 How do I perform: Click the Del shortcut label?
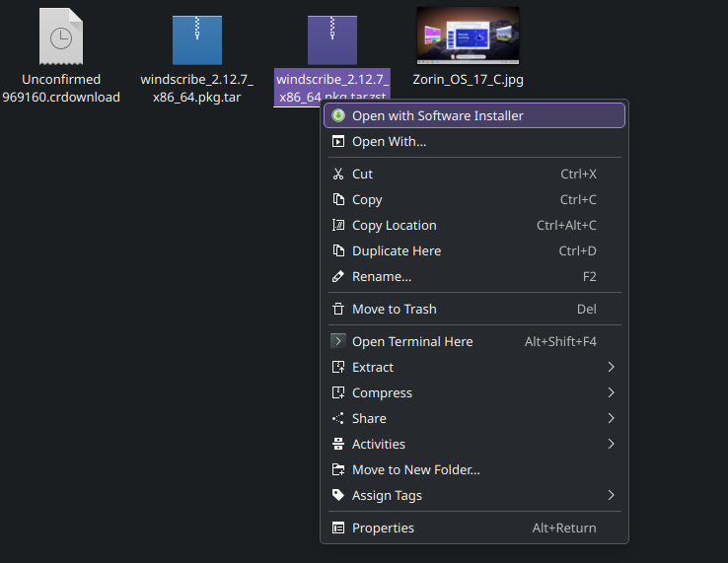[586, 309]
